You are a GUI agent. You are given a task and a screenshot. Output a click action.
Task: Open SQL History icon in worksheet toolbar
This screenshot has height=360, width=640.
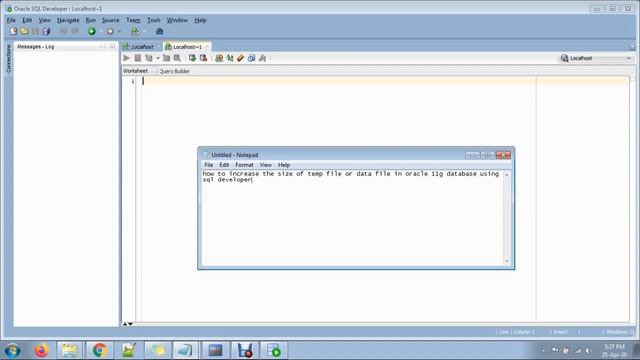251,58
